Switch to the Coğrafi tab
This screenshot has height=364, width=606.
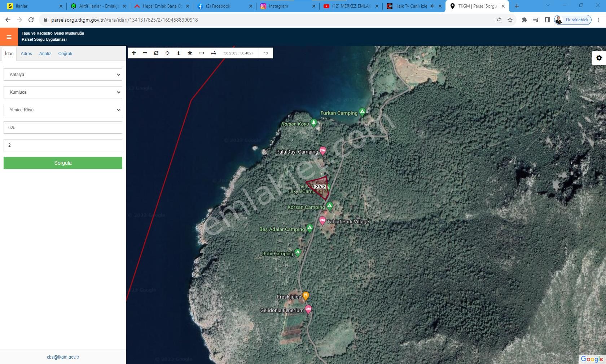pyautogui.click(x=65, y=53)
